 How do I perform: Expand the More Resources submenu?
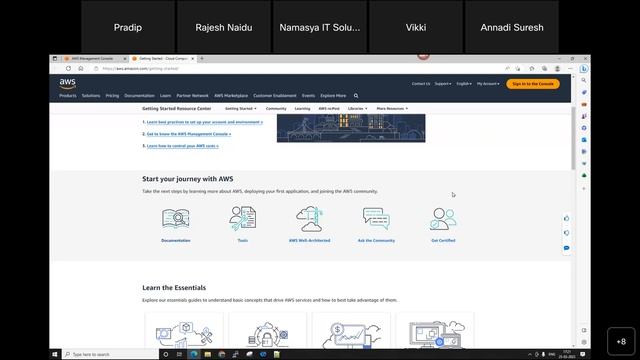click(392, 109)
